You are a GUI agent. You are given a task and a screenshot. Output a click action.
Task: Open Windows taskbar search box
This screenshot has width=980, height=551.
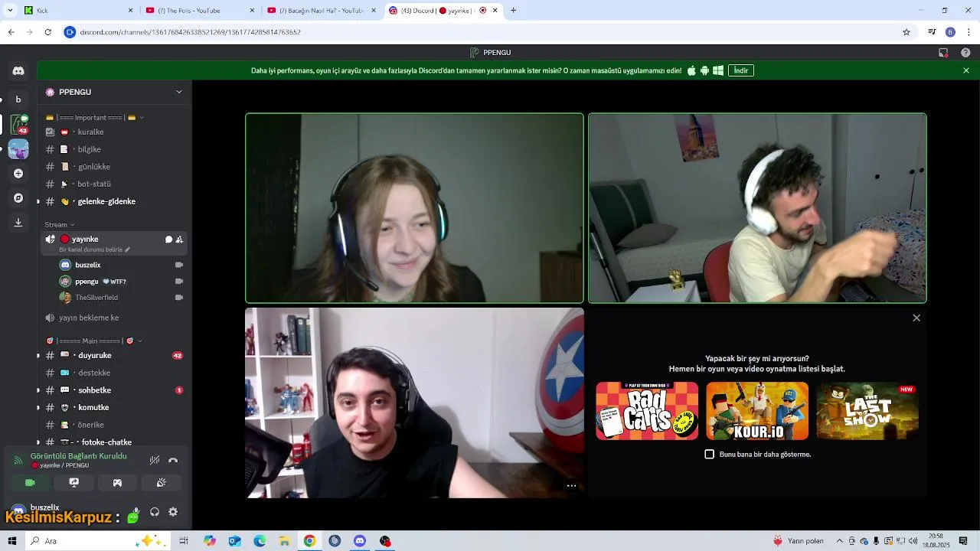click(98, 541)
